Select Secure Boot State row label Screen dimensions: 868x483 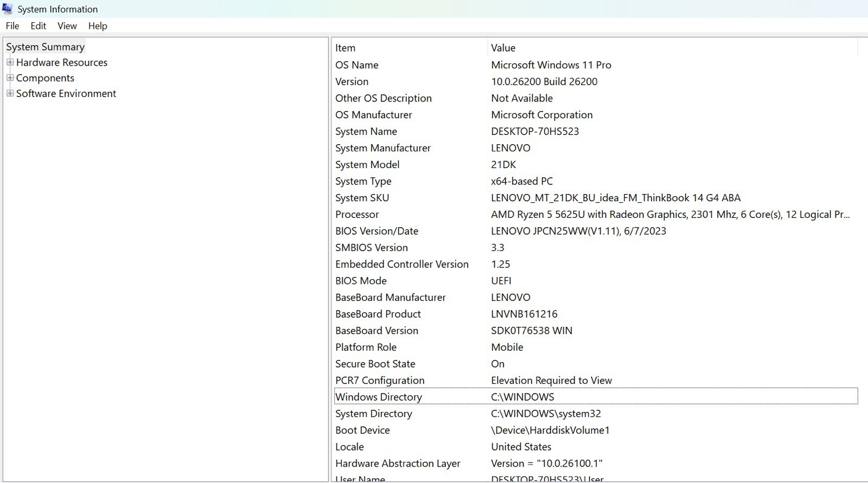pyautogui.click(x=375, y=364)
